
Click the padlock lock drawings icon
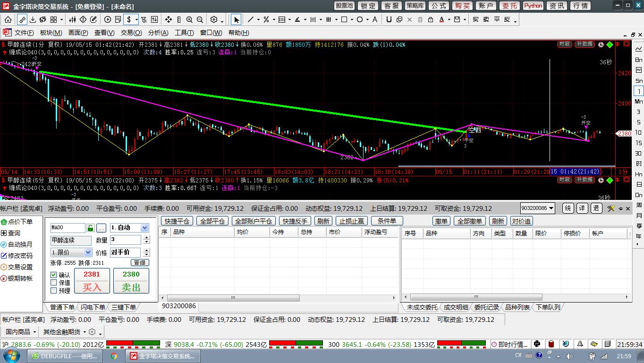click(x=431, y=19)
